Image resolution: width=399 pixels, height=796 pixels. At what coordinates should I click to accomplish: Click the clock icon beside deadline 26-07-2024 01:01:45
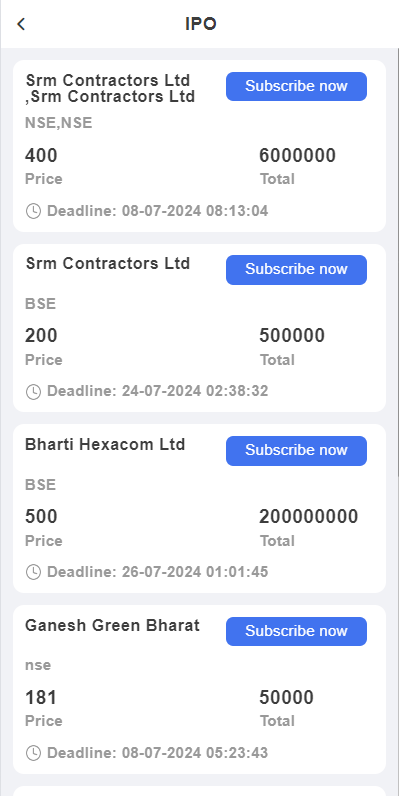pos(33,572)
